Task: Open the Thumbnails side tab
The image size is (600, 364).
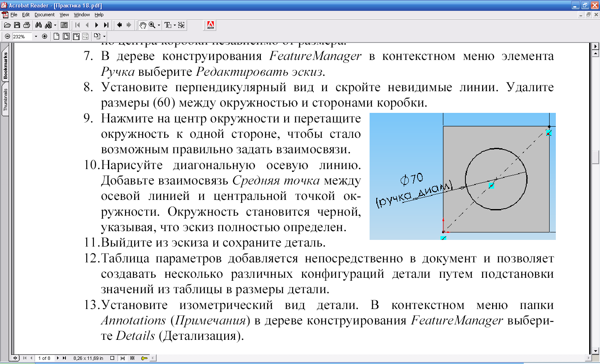Action: click(5, 100)
